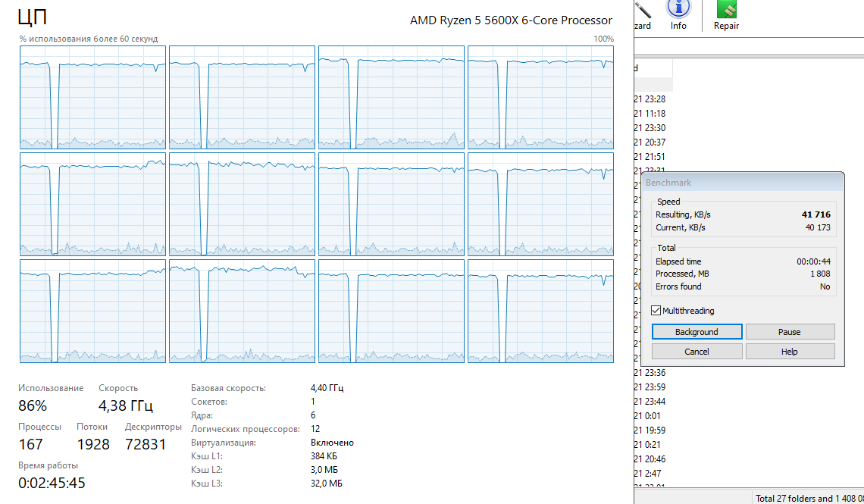864x504 pixels.
Task: Click the '% использования более 60 секунд' caption
Action: (x=89, y=39)
